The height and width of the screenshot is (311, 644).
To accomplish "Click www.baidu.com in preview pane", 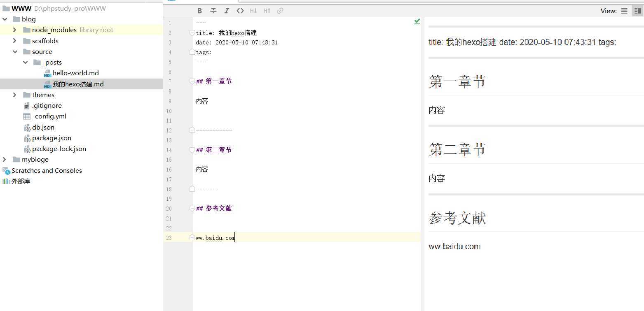I will tap(454, 246).
